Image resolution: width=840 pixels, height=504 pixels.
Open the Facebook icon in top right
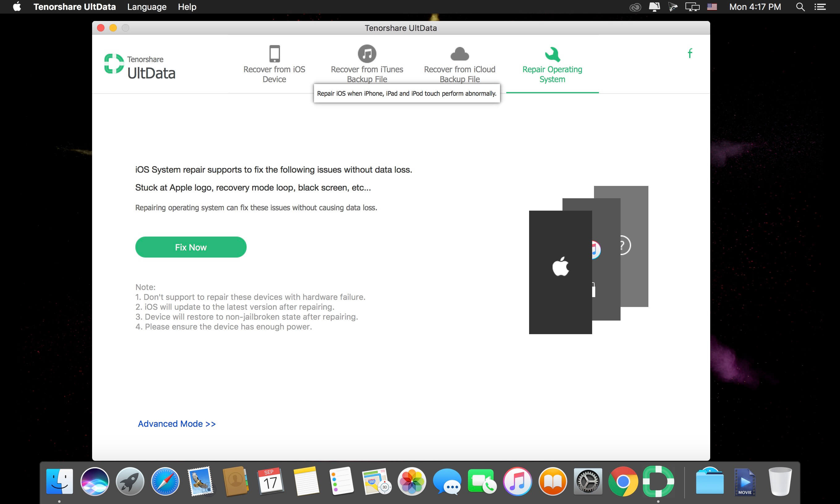coord(690,53)
